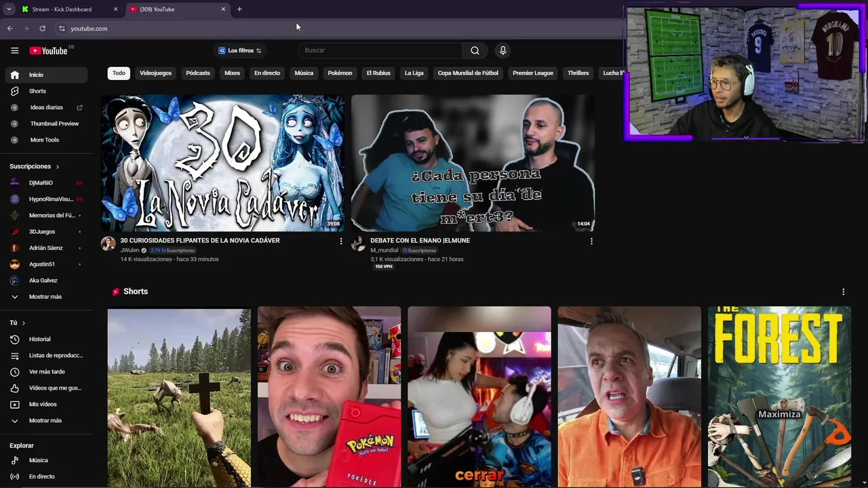Open a new browser tab
This screenshot has height=488, width=868.
[x=239, y=9]
